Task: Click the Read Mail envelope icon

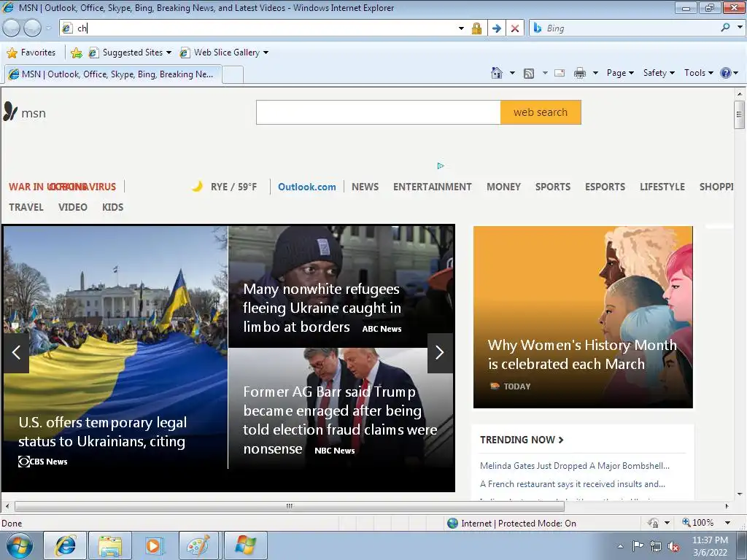Action: tap(560, 73)
